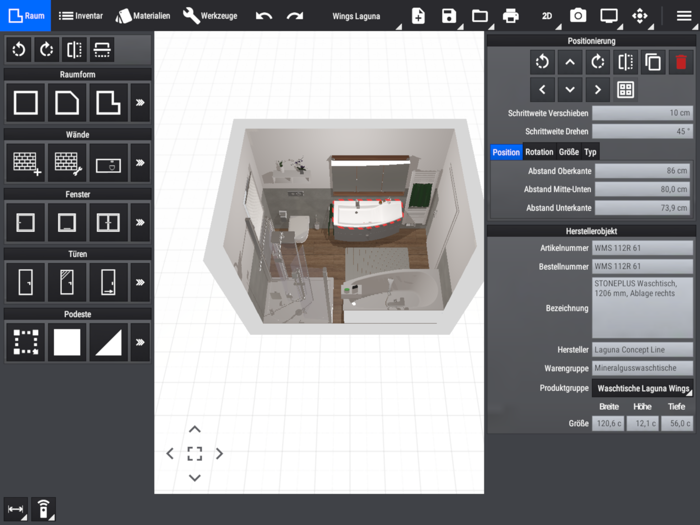
Task: Expand more Raumform options
Action: click(x=140, y=103)
